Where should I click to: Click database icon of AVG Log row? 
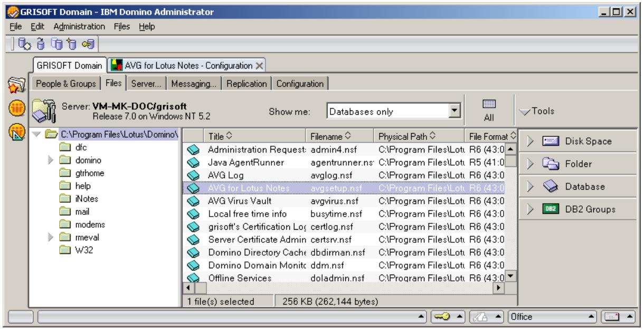[x=193, y=175]
